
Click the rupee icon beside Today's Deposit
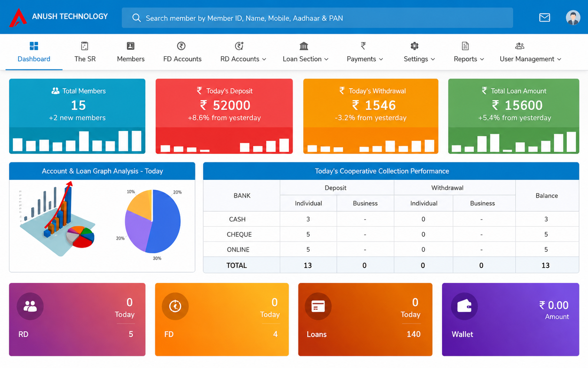click(199, 91)
